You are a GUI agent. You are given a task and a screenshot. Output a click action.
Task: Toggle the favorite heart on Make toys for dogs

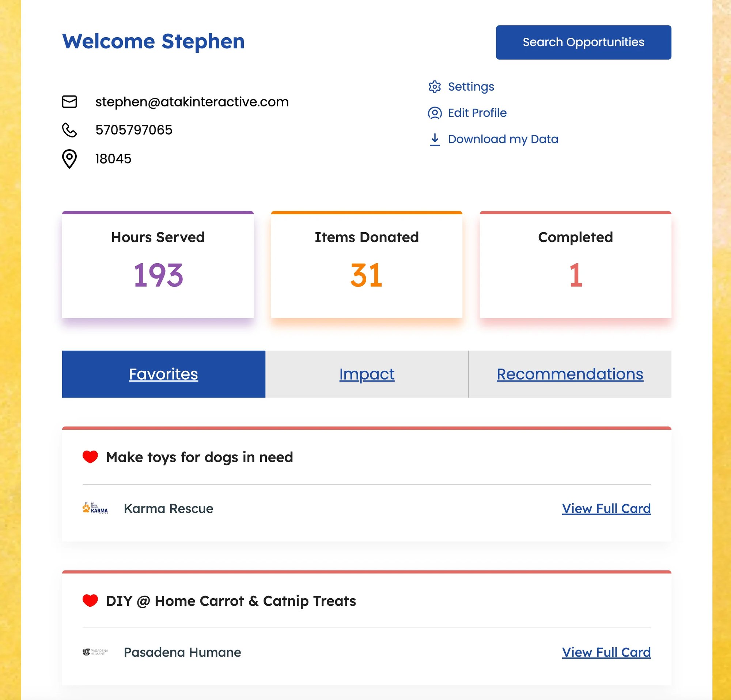[90, 456]
